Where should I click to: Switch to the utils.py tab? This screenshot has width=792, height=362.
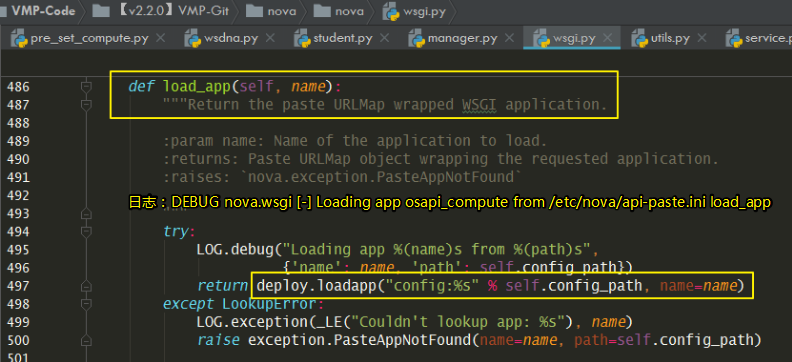pos(670,38)
